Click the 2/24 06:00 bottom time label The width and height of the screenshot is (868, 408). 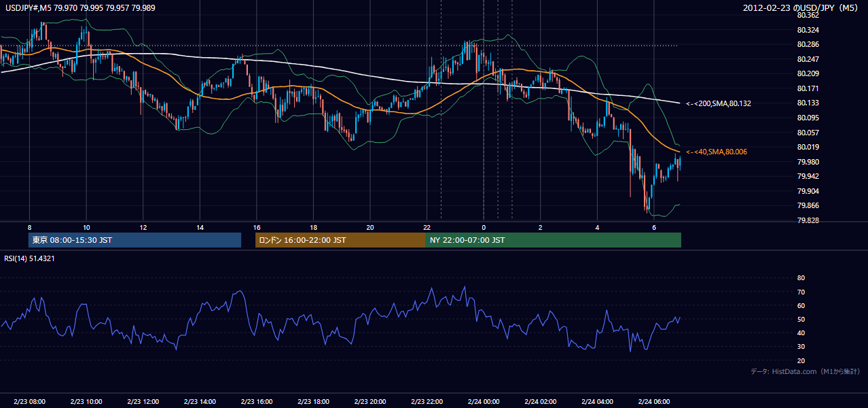[x=653, y=402]
